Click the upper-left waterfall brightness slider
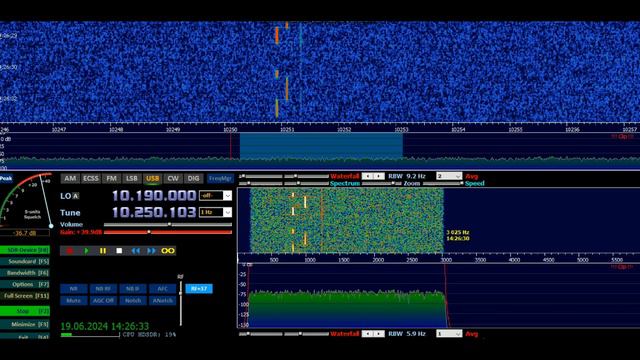 (x=260, y=176)
